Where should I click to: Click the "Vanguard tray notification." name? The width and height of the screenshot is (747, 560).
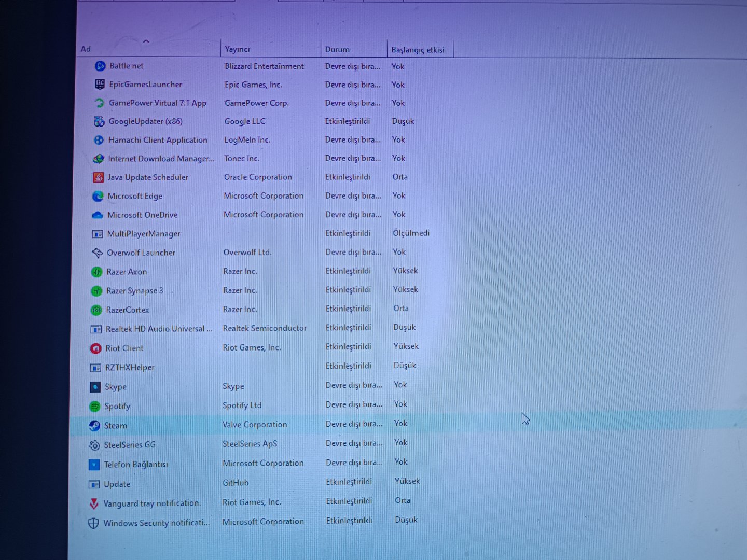[x=152, y=503]
